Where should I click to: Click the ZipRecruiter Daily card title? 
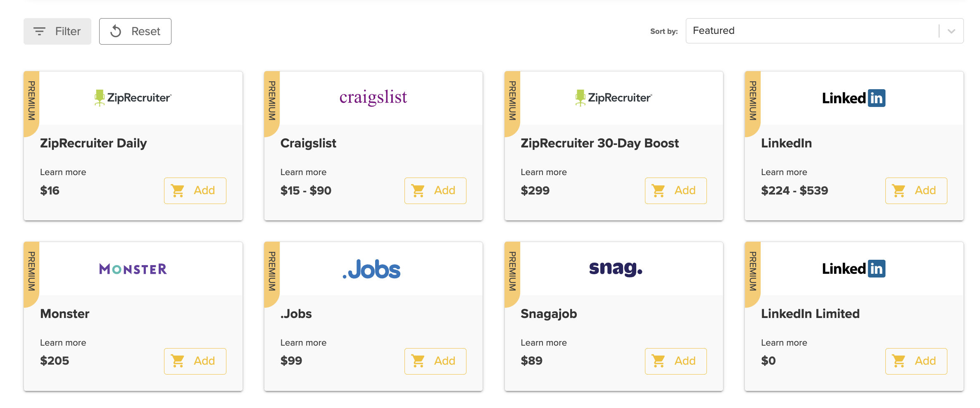pos(93,143)
